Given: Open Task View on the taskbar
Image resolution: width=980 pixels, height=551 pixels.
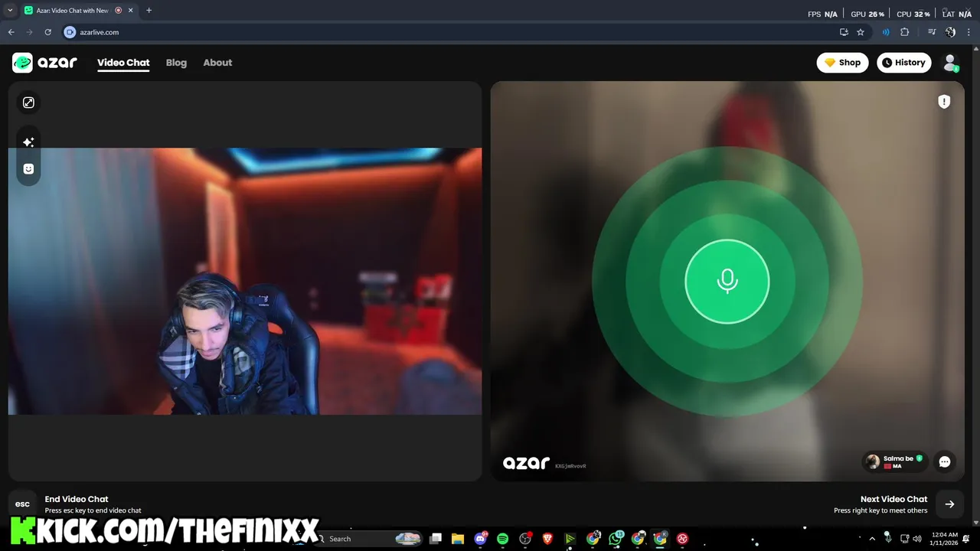Looking at the screenshot, I should [436, 539].
